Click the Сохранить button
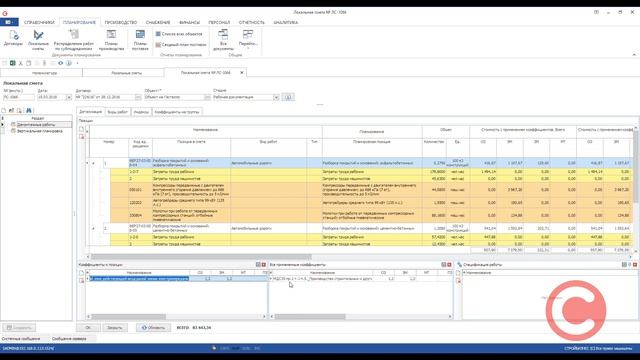Screen dimensions: 640x360 click(x=19, y=328)
